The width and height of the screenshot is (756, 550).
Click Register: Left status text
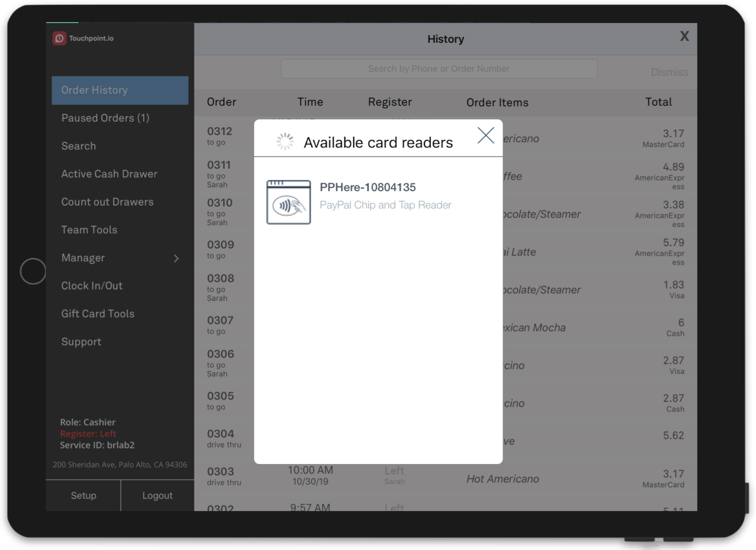(x=88, y=434)
